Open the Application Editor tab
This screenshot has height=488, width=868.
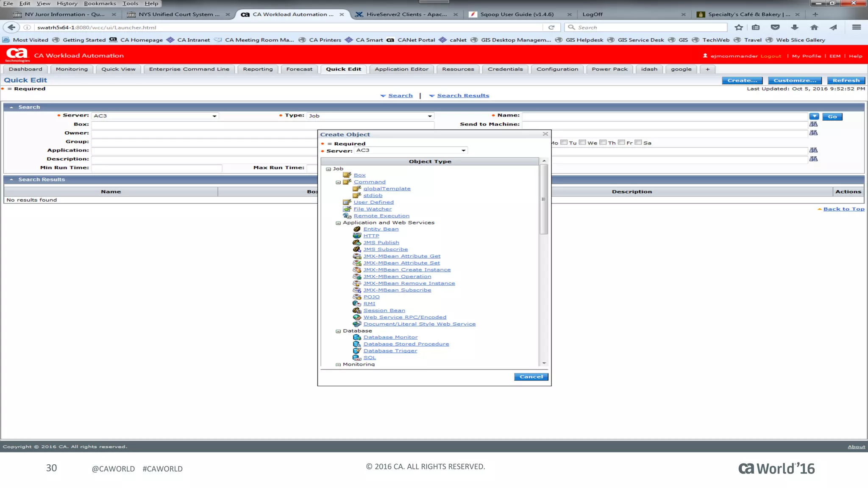401,69
